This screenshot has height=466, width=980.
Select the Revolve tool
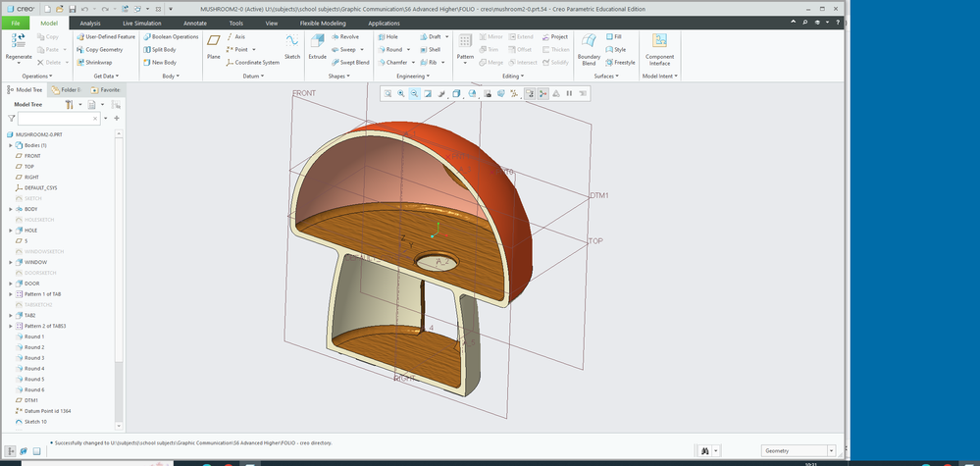(x=344, y=36)
